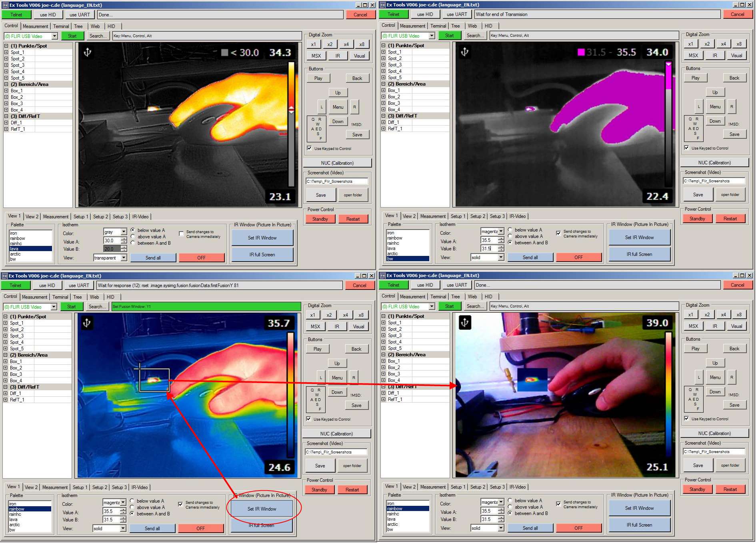Enable the unchecked 'Send changes to Camera immediately' checkbox
756x543 pixels.
point(182,234)
